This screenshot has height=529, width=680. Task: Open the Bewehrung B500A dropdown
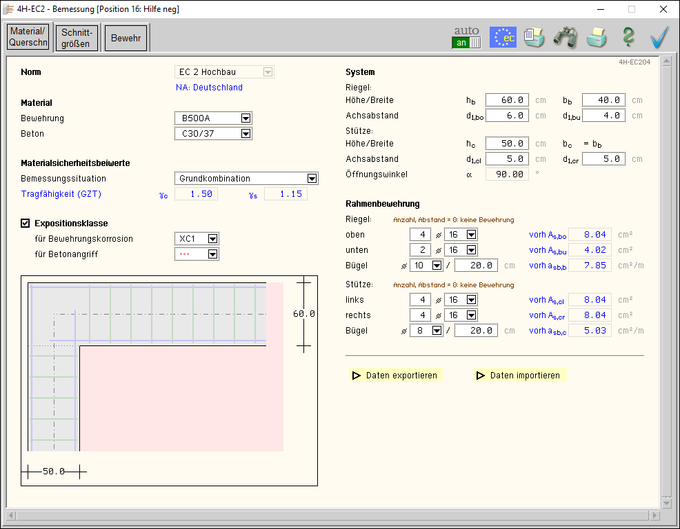pyautogui.click(x=245, y=117)
